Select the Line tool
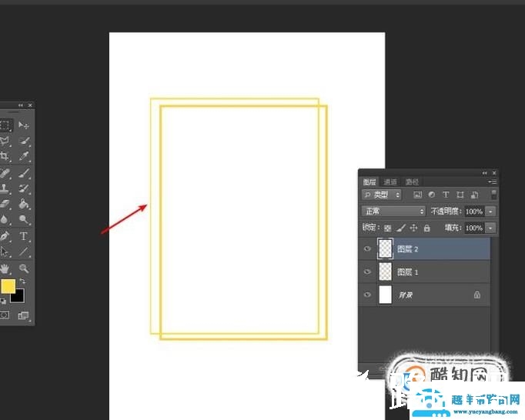Screen dimensions: 525x420 pyautogui.click(x=24, y=252)
